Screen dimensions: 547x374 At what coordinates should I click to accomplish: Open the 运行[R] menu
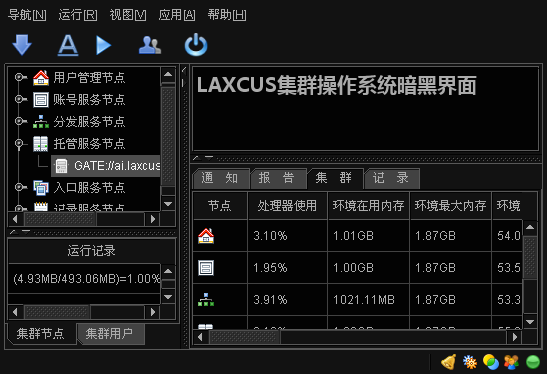pyautogui.click(x=78, y=15)
